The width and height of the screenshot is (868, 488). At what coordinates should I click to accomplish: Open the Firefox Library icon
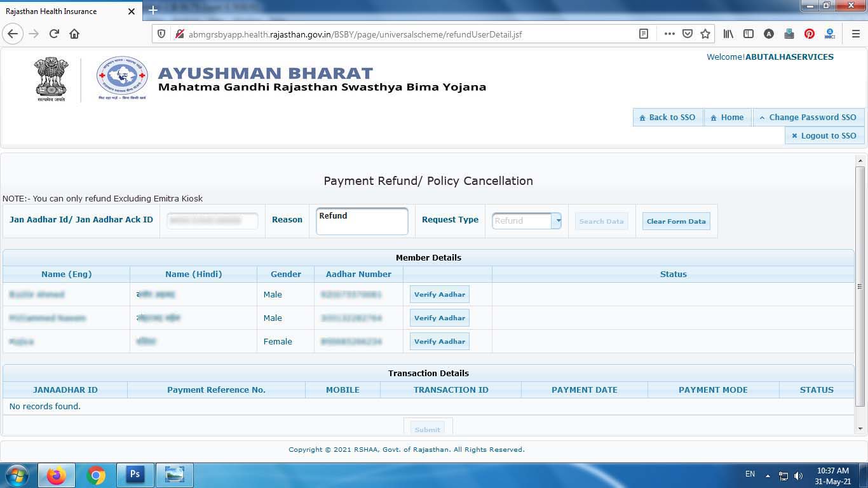[x=728, y=34]
